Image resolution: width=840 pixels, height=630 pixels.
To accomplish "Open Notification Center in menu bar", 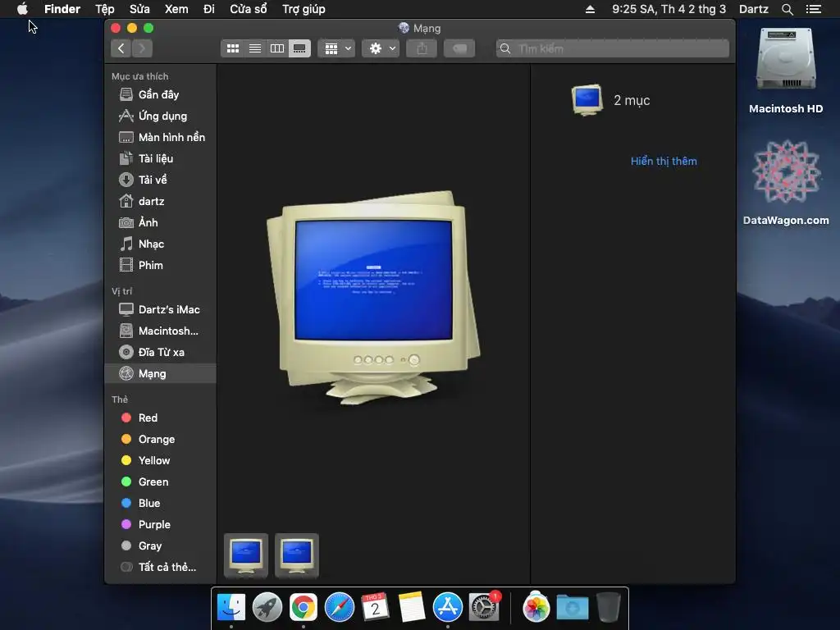I will tap(814, 9).
